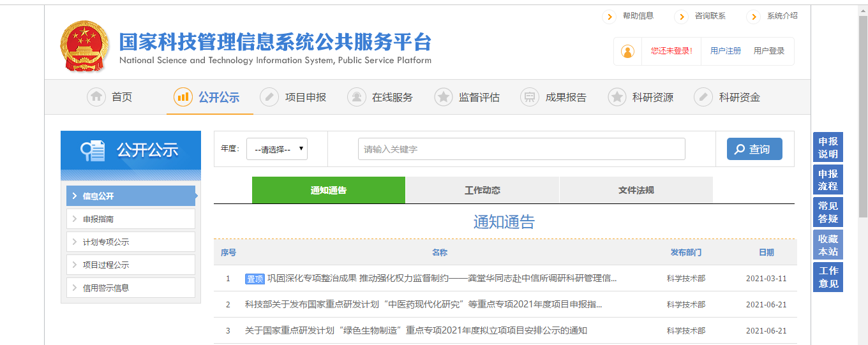The width and height of the screenshot is (868, 345).
Task: Click the 您还未登录! status text
Action: [x=671, y=51]
